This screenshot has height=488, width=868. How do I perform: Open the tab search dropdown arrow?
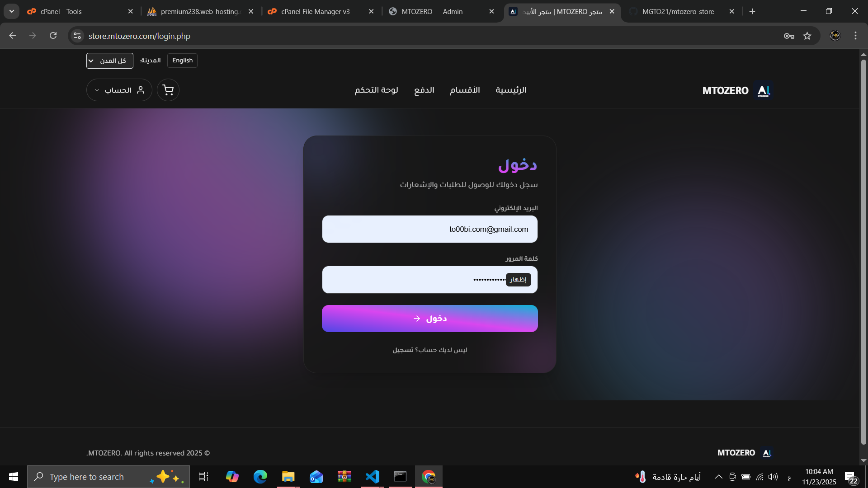(x=12, y=11)
